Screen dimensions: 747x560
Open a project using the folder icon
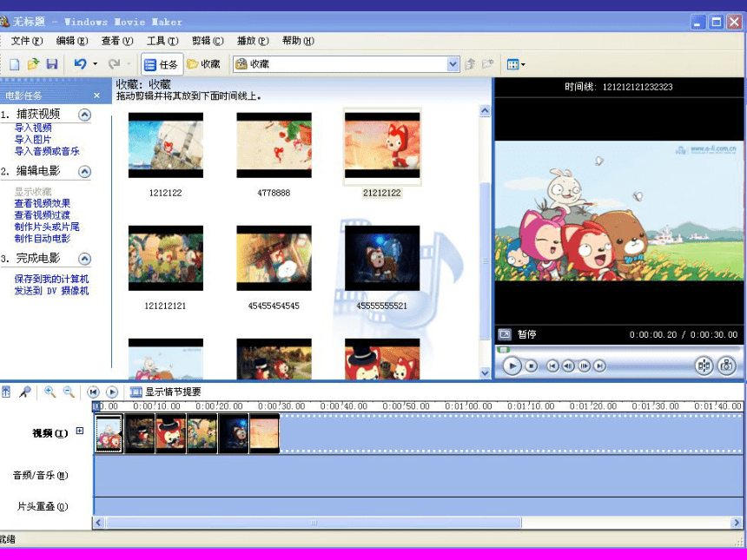tap(33, 64)
